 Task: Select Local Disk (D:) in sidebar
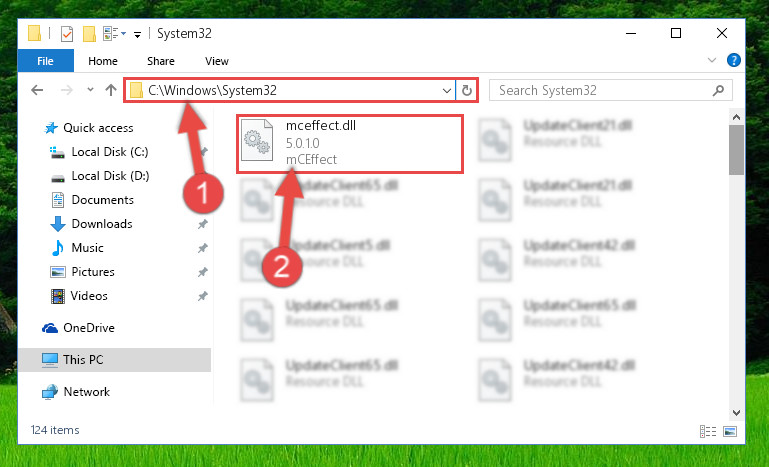click(x=110, y=176)
